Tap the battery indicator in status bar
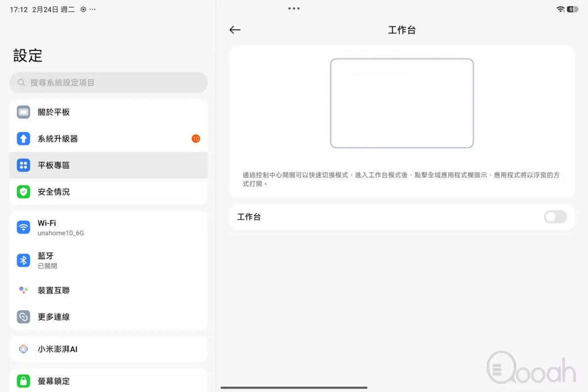588x392 pixels. coord(572,9)
